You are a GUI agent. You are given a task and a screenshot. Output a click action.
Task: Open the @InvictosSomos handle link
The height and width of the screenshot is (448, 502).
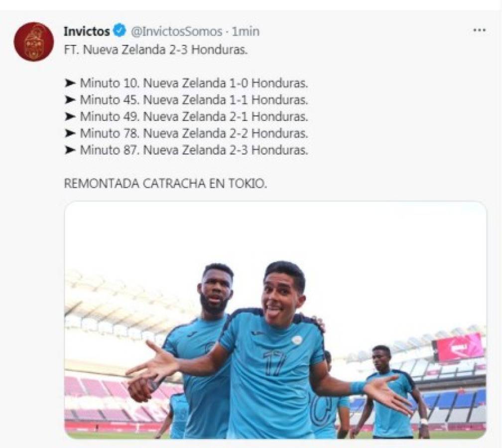[176, 31]
